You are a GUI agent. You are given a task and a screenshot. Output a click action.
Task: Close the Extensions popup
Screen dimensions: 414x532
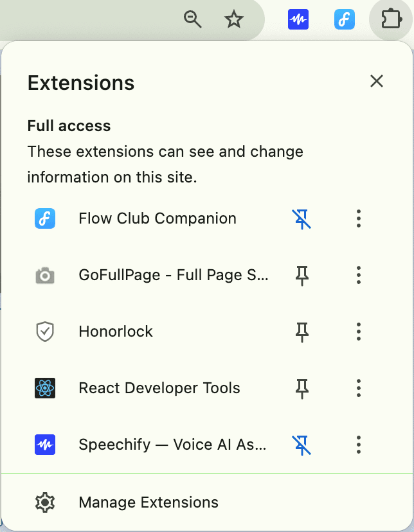[x=376, y=82]
